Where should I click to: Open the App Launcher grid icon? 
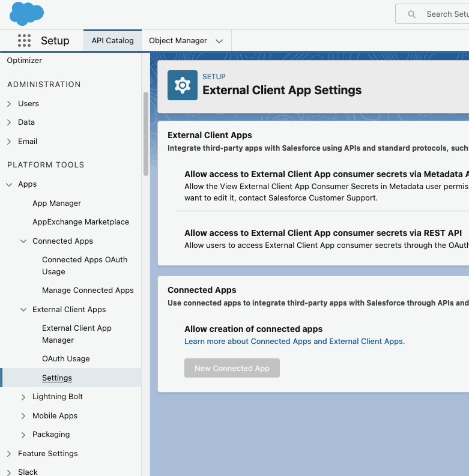[24, 41]
